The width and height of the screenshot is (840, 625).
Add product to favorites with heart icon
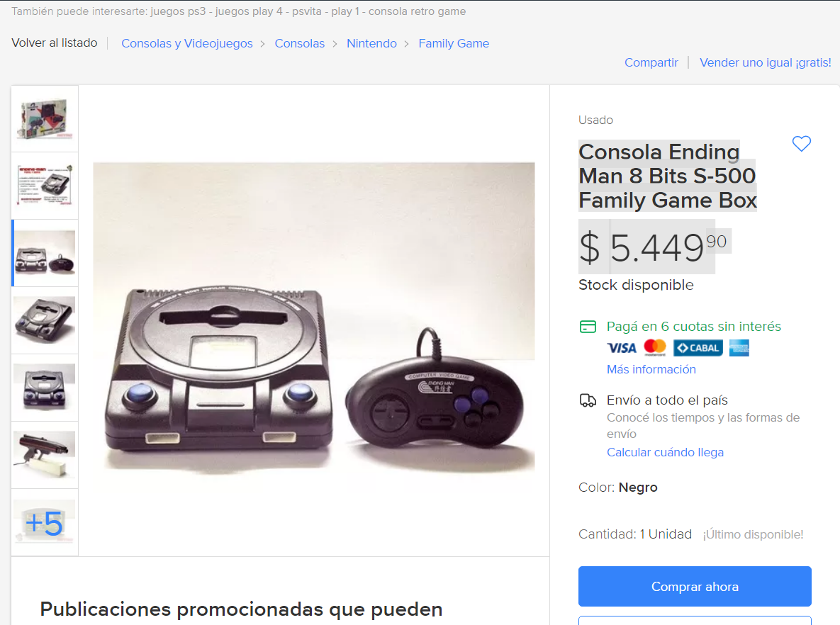(802, 144)
